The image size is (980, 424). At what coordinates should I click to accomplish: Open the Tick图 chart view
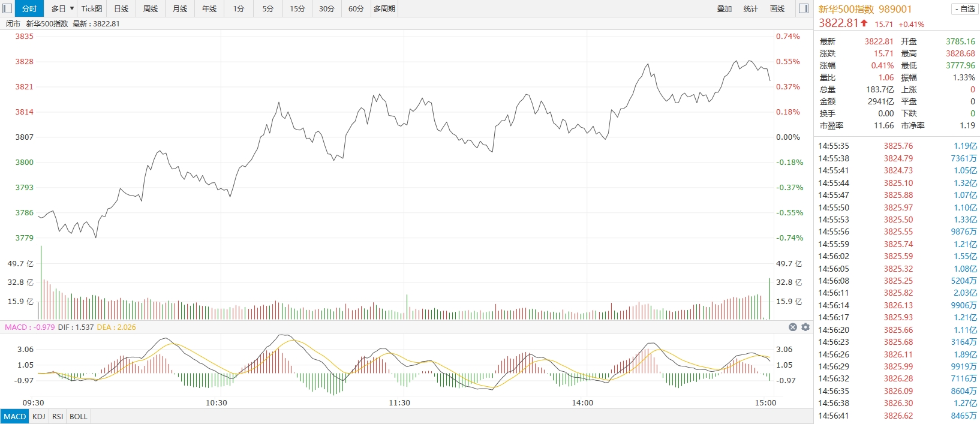tap(92, 8)
